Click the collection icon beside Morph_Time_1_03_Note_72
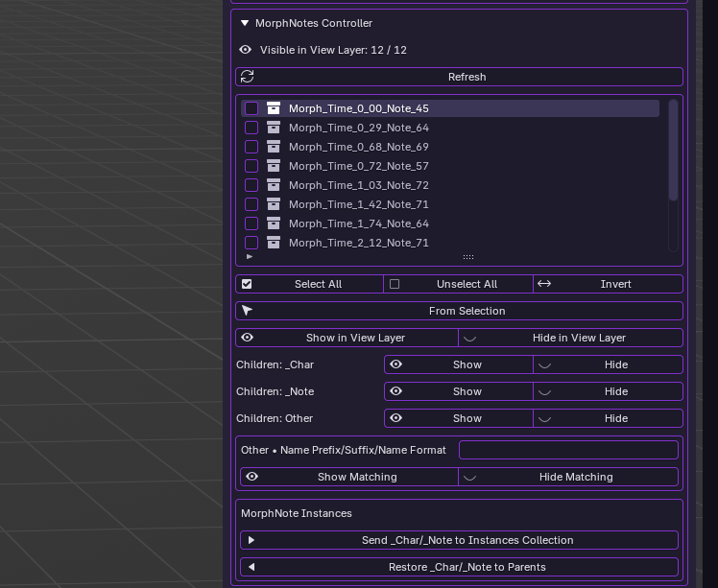Image resolution: width=718 pixels, height=588 pixels. pos(274,185)
